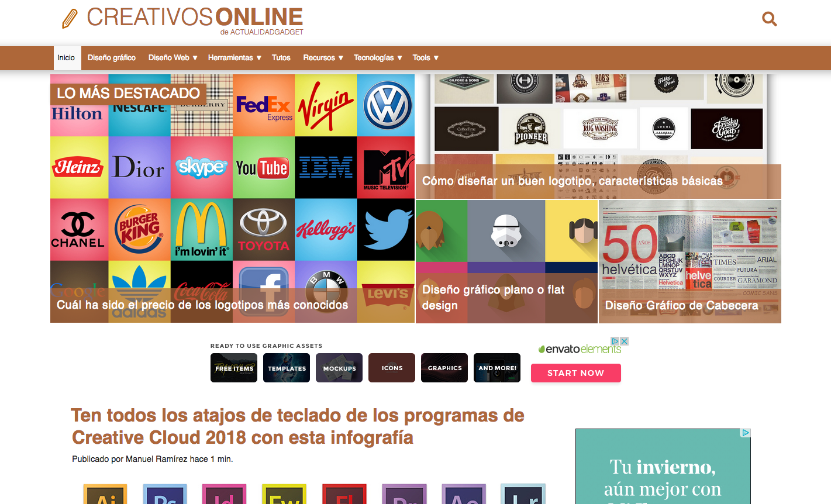Click the pencil logo icon
Viewport: 831px width, 504px height.
70,19
